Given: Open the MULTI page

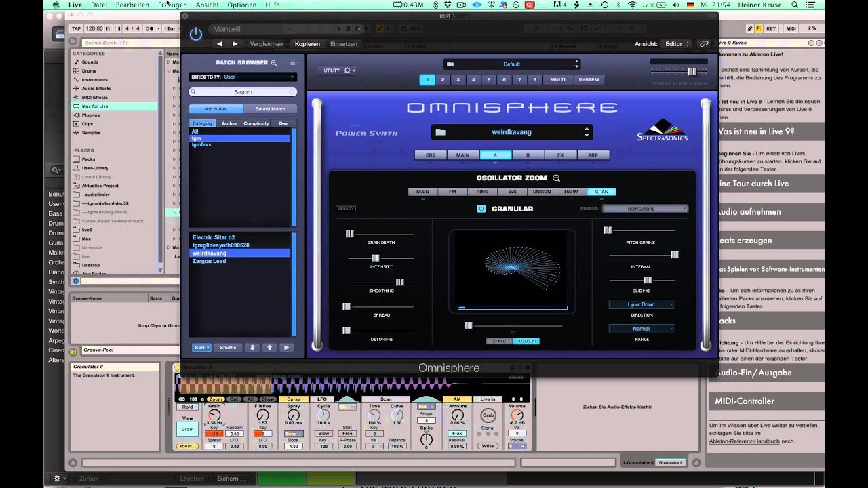Looking at the screenshot, I should (558, 80).
